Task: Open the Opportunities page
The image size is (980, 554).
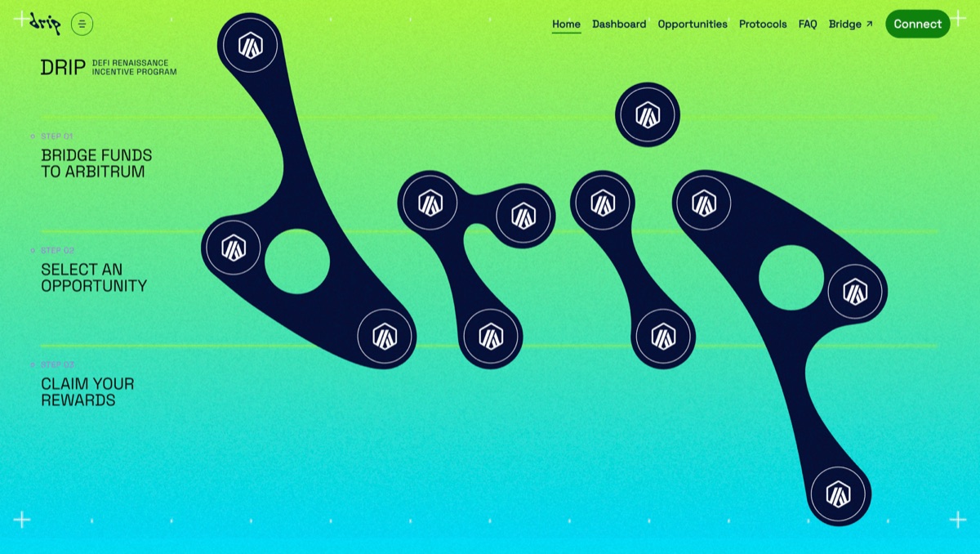Action: click(693, 24)
